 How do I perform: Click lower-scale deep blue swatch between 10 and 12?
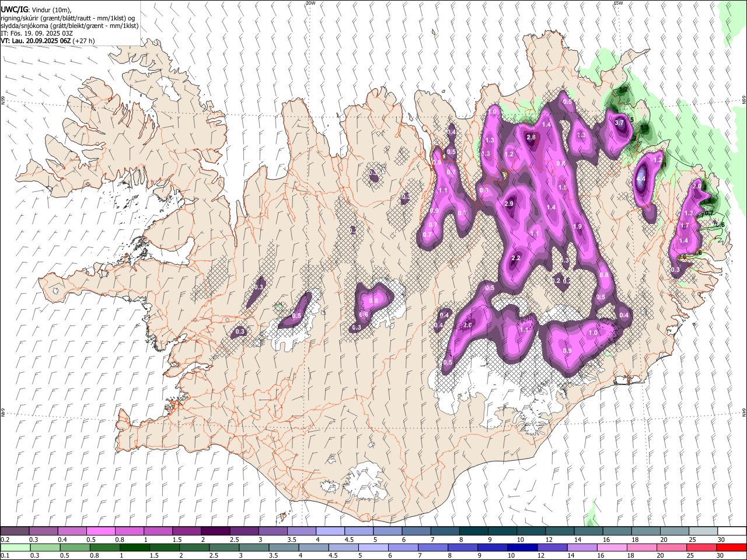[x=522, y=547]
